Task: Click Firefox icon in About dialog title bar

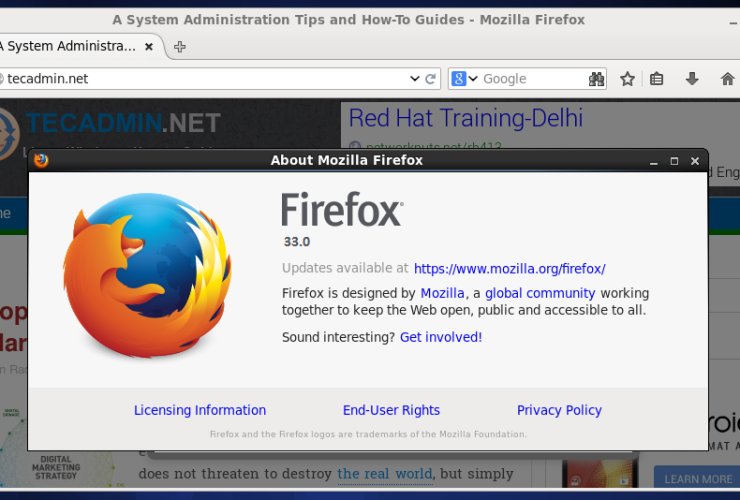Action: pos(41,160)
